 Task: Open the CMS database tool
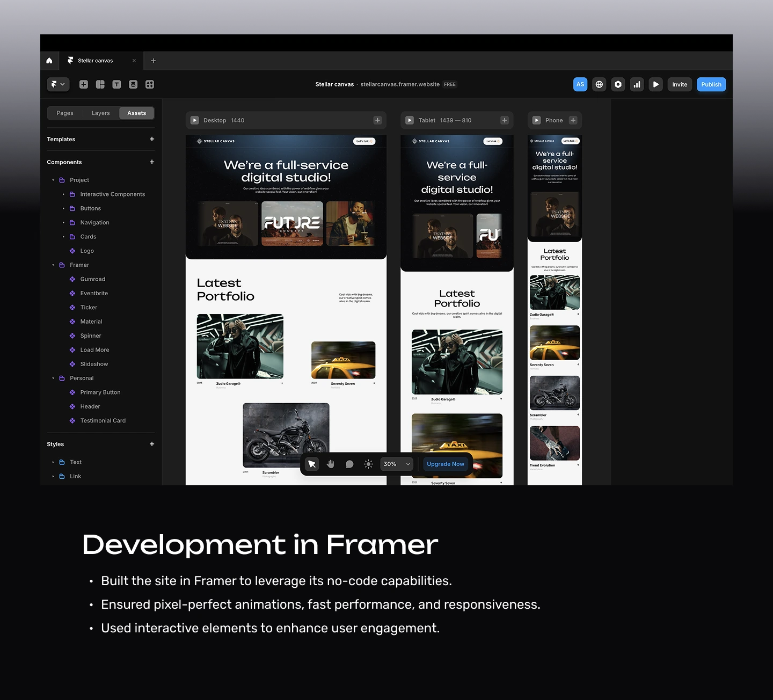click(x=133, y=84)
